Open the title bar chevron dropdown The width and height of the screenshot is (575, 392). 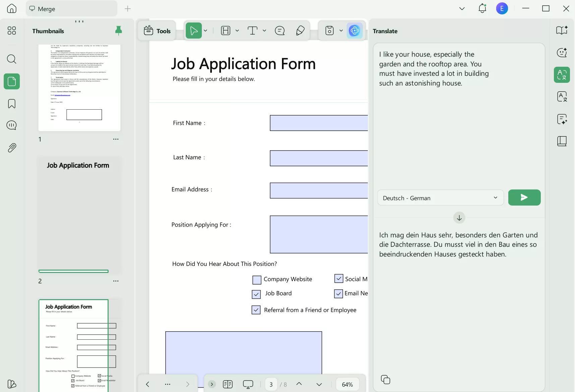(462, 9)
